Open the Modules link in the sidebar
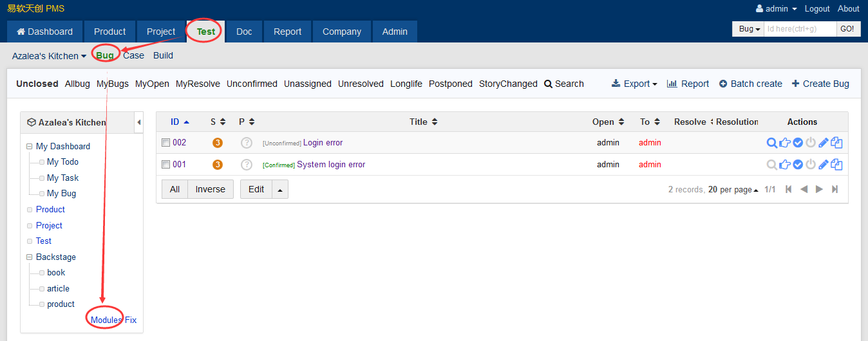868x341 pixels. [106, 320]
